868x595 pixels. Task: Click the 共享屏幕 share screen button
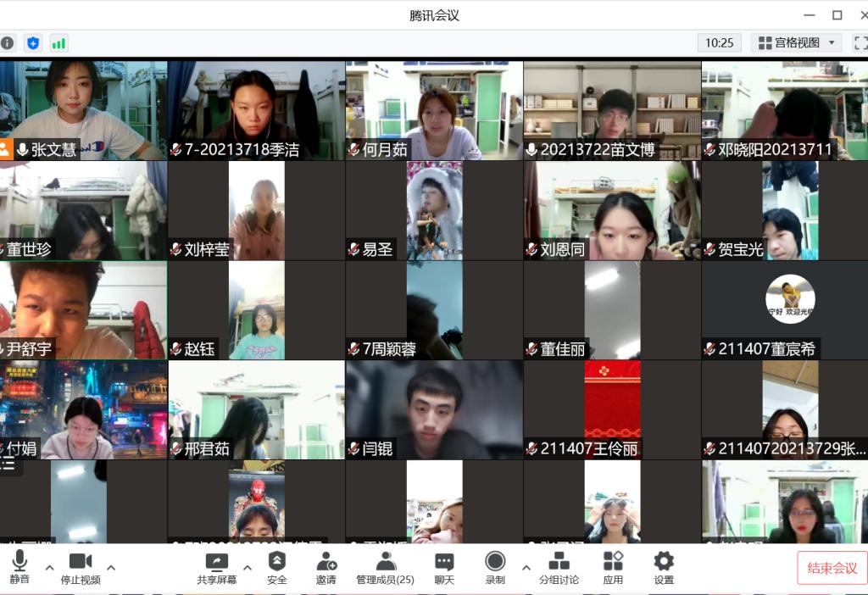pyautogui.click(x=217, y=567)
